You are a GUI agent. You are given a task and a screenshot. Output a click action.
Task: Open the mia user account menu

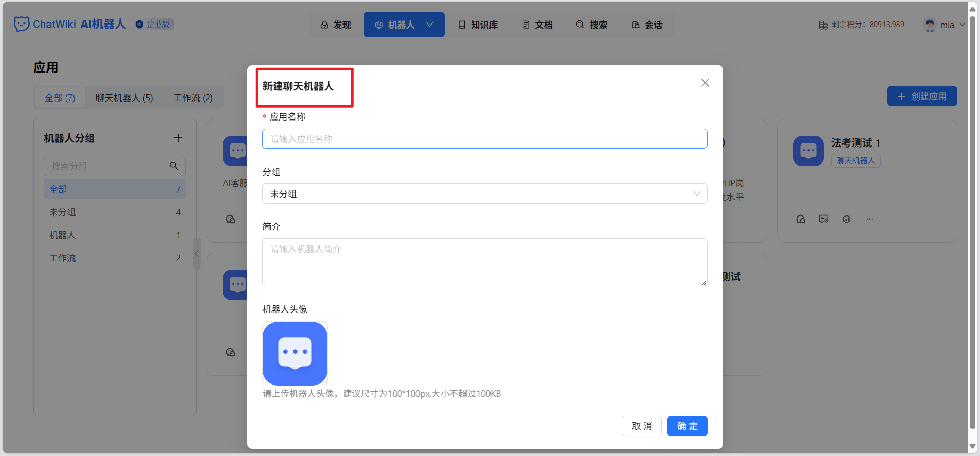pyautogui.click(x=944, y=25)
